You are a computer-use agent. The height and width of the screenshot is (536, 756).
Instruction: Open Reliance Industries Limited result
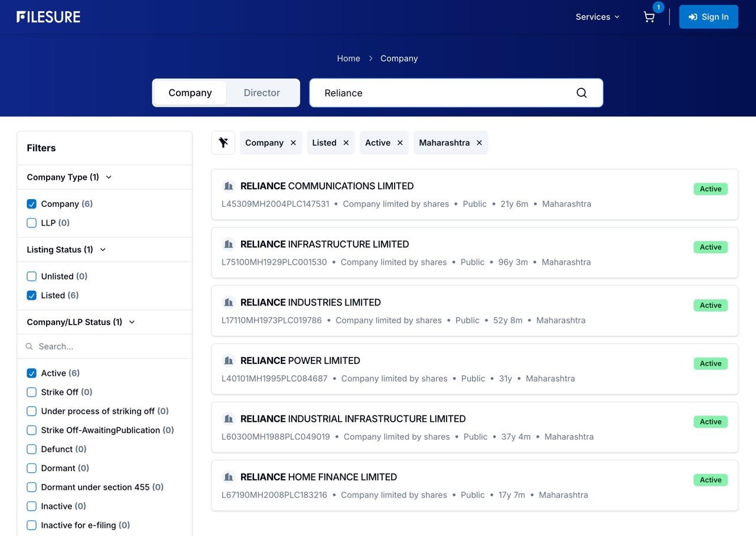(310, 303)
